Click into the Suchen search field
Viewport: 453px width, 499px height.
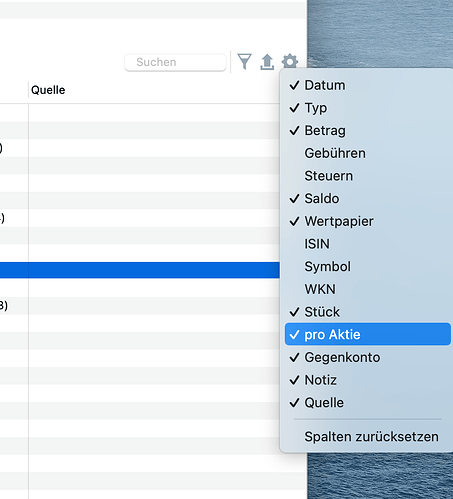click(175, 62)
